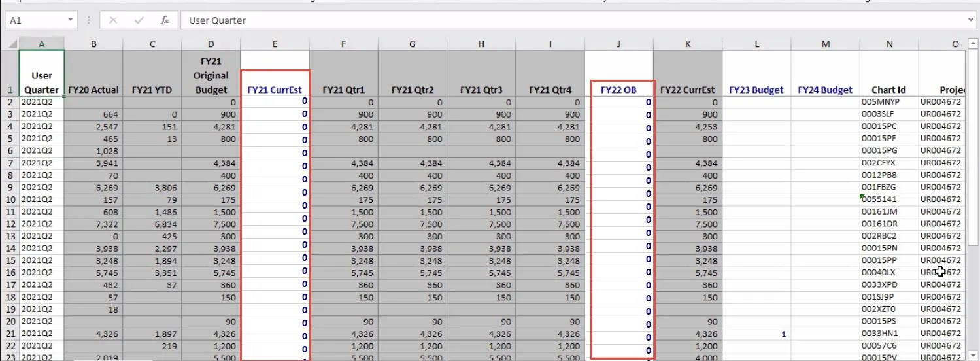Select column A header

[x=42, y=44]
